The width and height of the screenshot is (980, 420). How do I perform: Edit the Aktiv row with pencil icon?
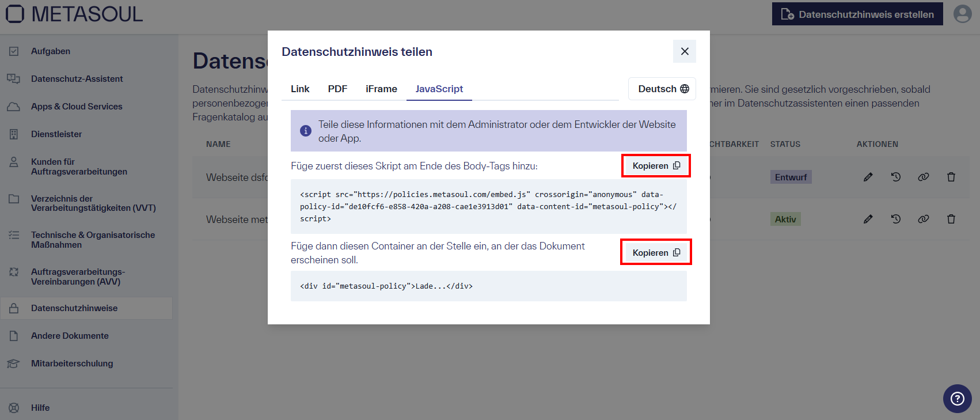(868, 219)
